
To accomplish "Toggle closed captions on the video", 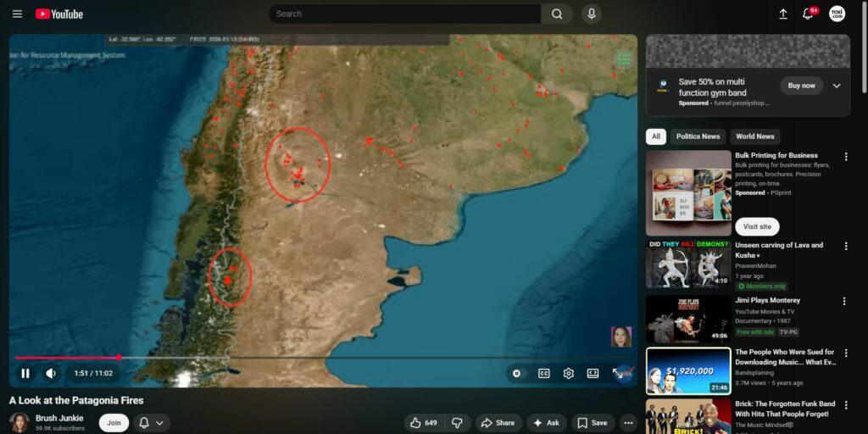I will (544, 373).
